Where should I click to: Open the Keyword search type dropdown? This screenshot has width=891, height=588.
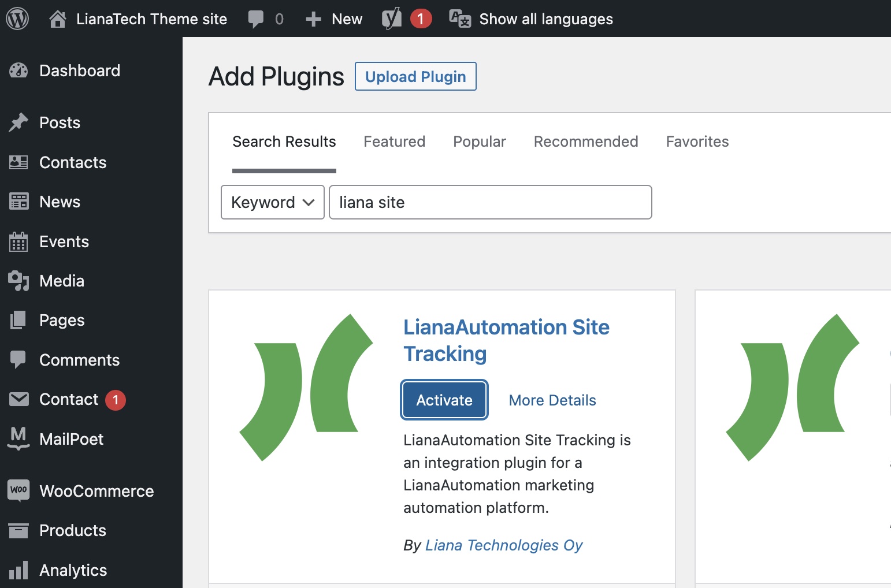pos(273,202)
